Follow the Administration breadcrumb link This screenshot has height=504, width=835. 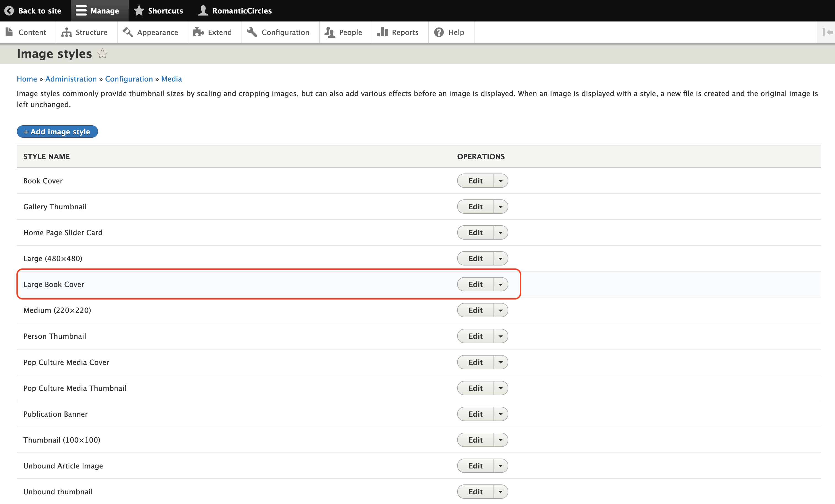coord(71,79)
